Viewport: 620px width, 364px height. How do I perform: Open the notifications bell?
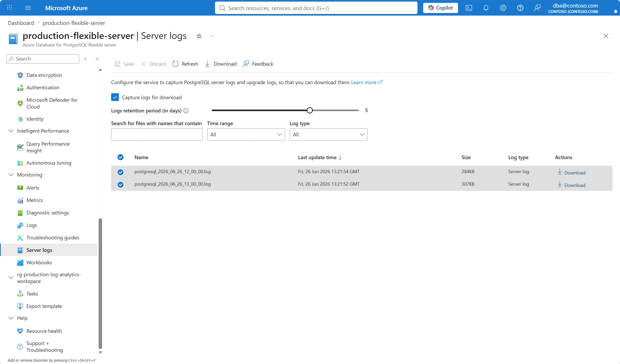tap(486, 8)
